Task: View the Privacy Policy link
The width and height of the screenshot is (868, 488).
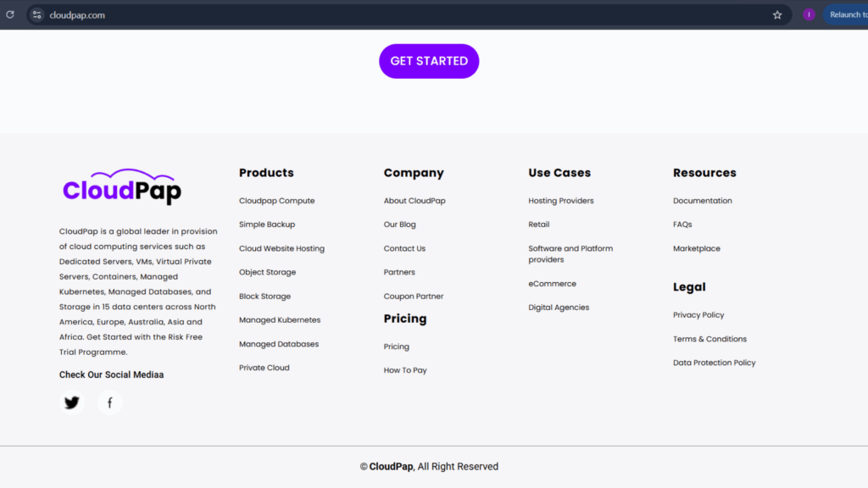Action: click(x=698, y=315)
